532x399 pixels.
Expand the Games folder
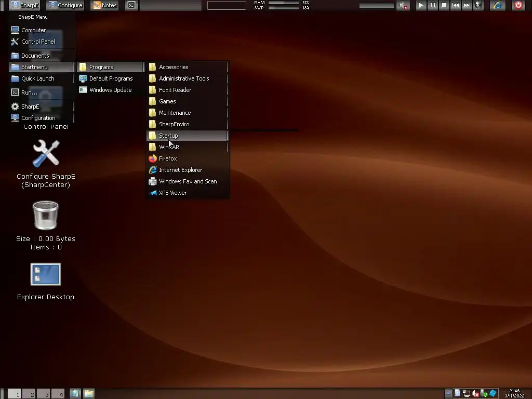click(x=188, y=101)
